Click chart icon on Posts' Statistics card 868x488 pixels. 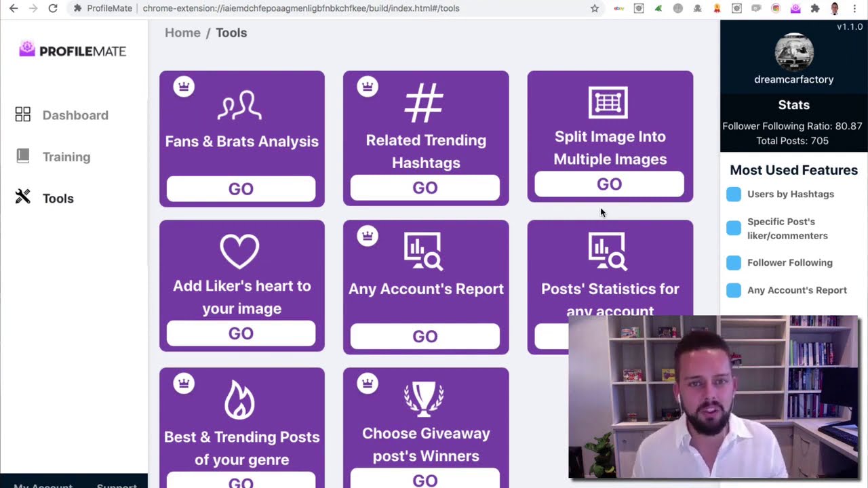(x=608, y=252)
